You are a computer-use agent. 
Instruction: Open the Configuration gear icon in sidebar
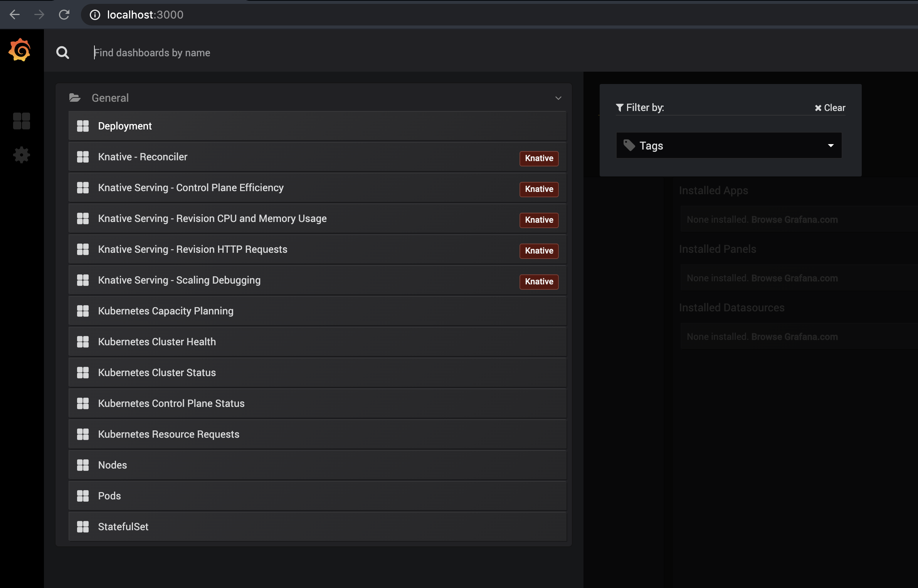[x=22, y=155]
